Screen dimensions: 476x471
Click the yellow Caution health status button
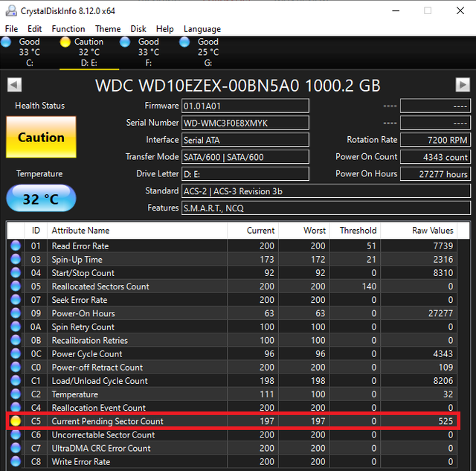pos(41,137)
